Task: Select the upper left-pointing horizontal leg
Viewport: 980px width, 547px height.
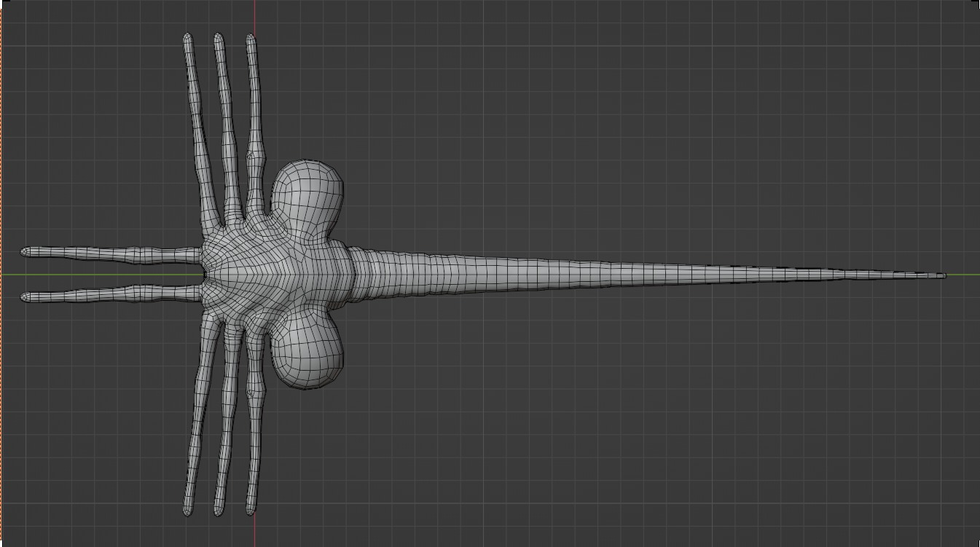Action: [111, 254]
